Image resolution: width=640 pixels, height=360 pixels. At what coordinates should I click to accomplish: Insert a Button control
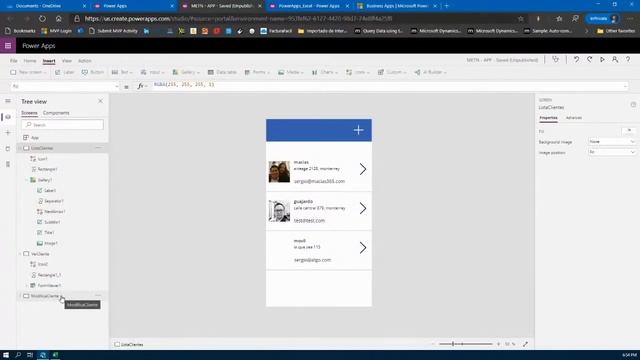tap(93, 72)
